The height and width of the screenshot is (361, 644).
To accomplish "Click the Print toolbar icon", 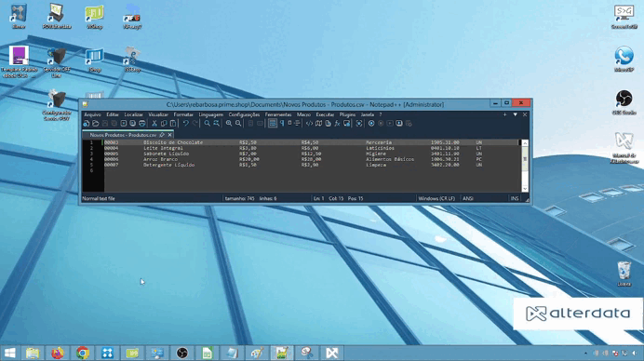I will pyautogui.click(x=142, y=123).
